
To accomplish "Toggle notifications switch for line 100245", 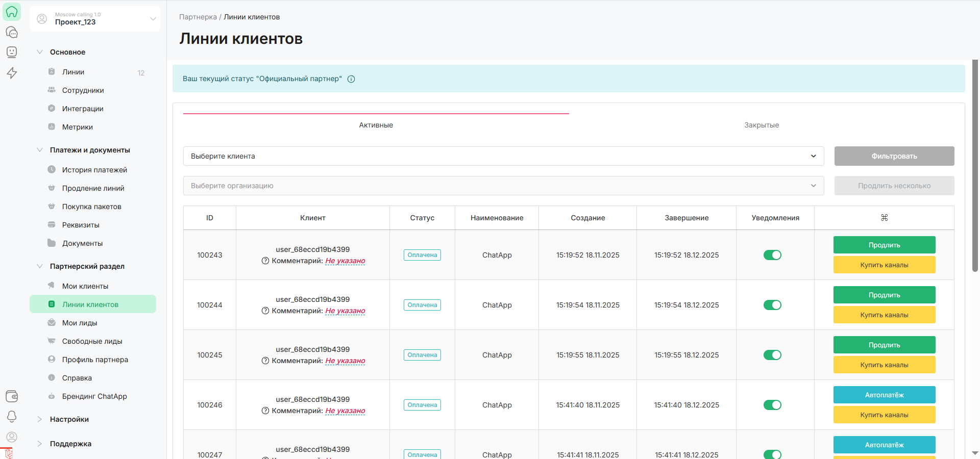I will [x=772, y=355].
